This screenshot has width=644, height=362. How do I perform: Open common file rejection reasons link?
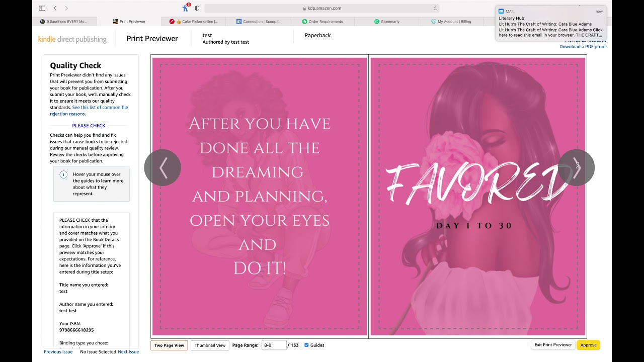(x=89, y=111)
